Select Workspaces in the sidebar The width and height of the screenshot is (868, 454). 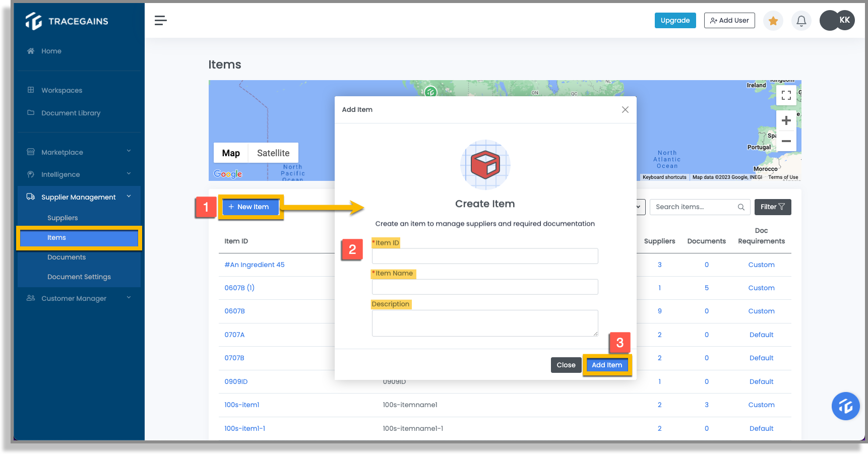61,90
